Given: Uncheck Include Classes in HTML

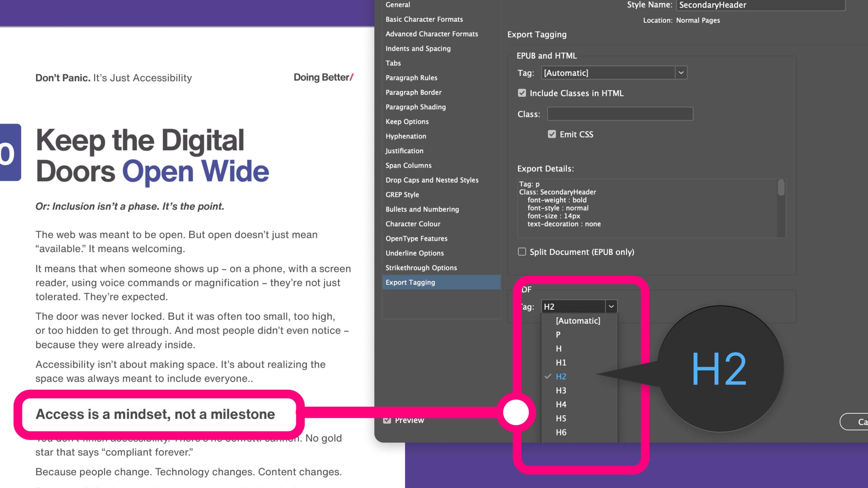Looking at the screenshot, I should [x=522, y=93].
